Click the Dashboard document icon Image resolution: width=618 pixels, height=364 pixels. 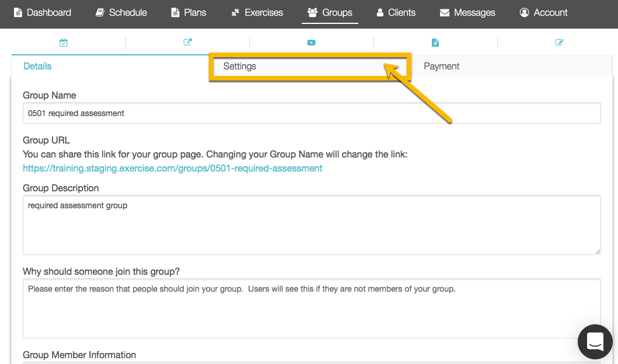pos(18,13)
